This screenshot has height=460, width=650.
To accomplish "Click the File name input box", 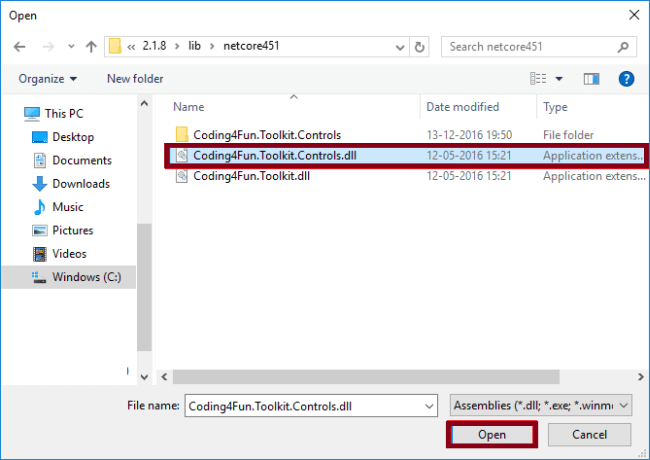I will 311,405.
